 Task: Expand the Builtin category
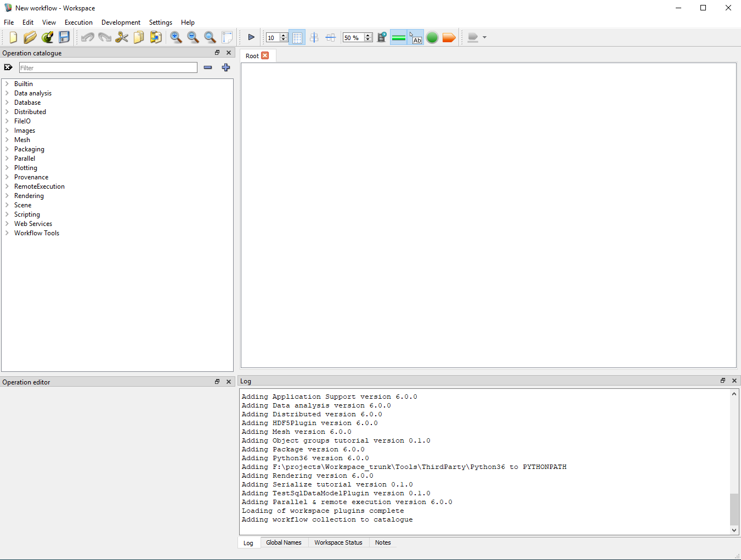point(7,84)
